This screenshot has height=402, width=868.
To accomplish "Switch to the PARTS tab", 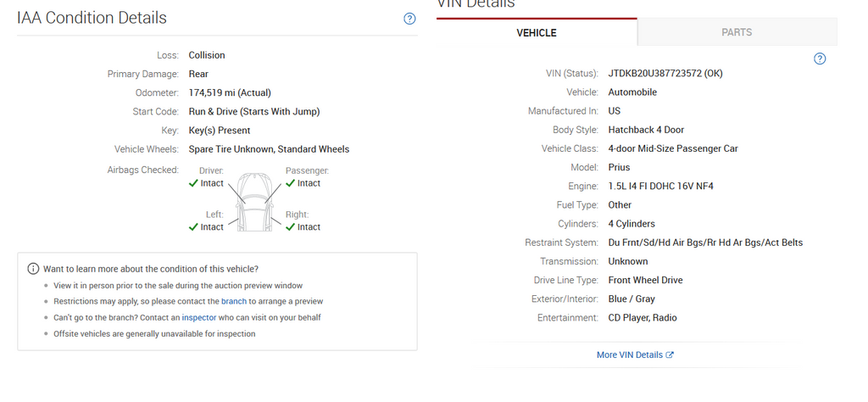I will point(737,32).
